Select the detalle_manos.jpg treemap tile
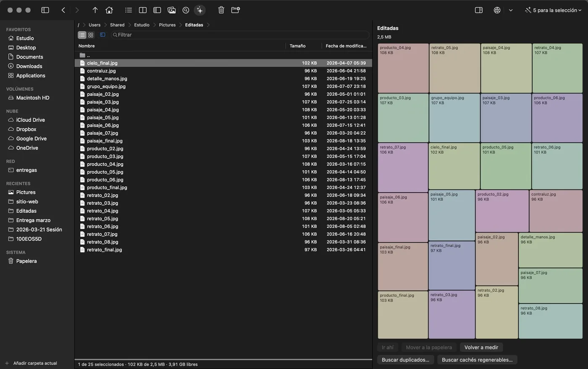 coord(551,250)
